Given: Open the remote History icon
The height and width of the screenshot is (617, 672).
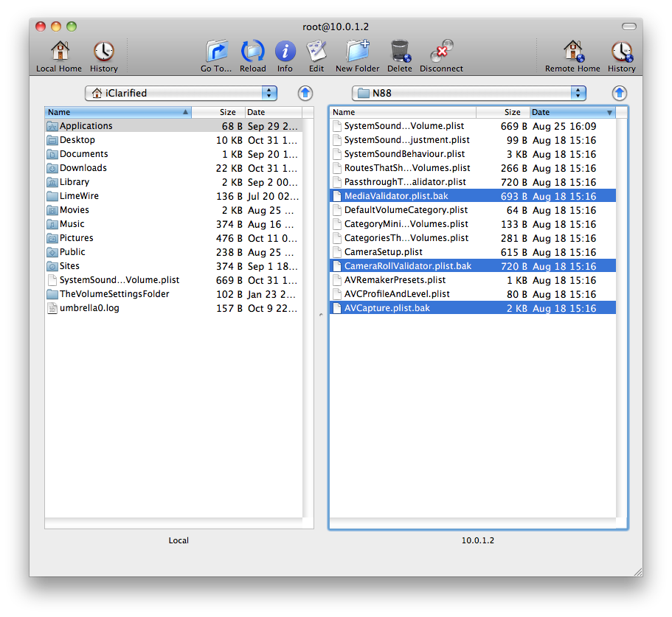Looking at the screenshot, I should click(621, 52).
